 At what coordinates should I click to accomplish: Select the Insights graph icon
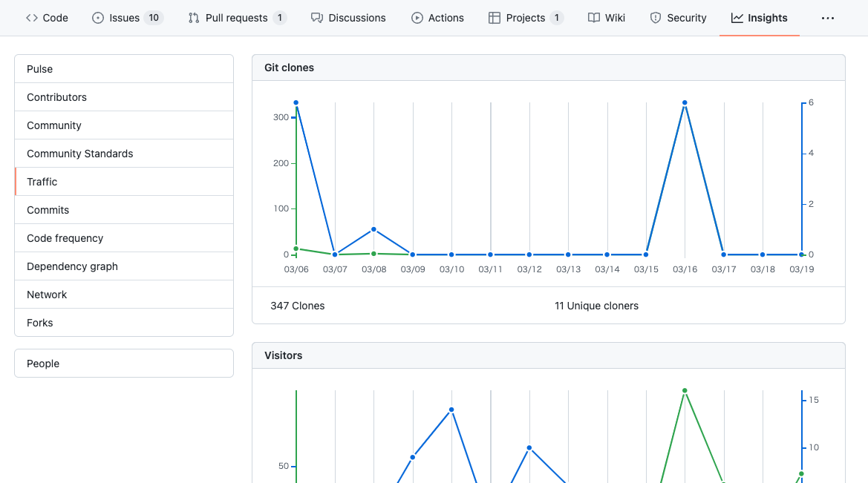(x=737, y=18)
